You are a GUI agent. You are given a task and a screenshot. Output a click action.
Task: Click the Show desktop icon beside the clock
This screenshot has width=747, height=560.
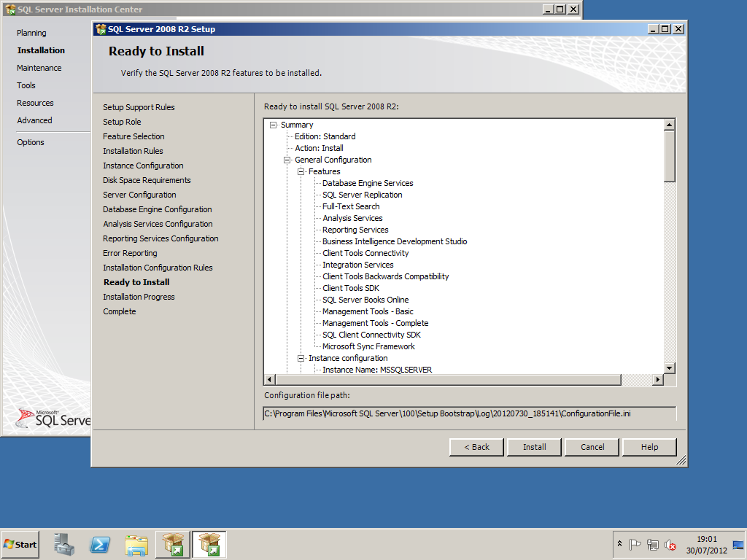click(x=738, y=544)
